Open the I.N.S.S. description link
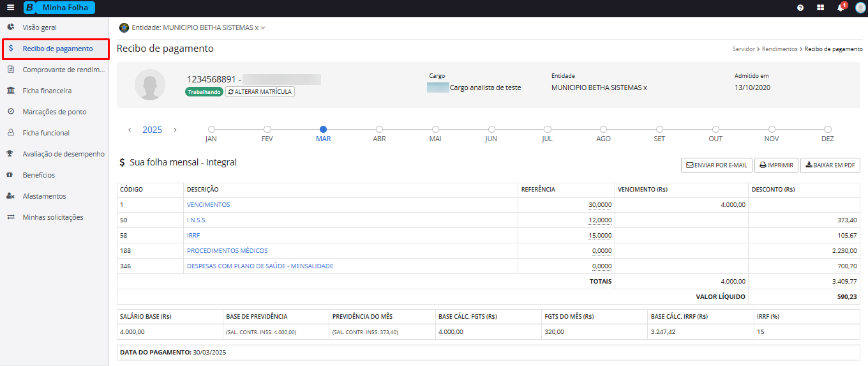Screen dimensions: 868x366 tap(197, 220)
